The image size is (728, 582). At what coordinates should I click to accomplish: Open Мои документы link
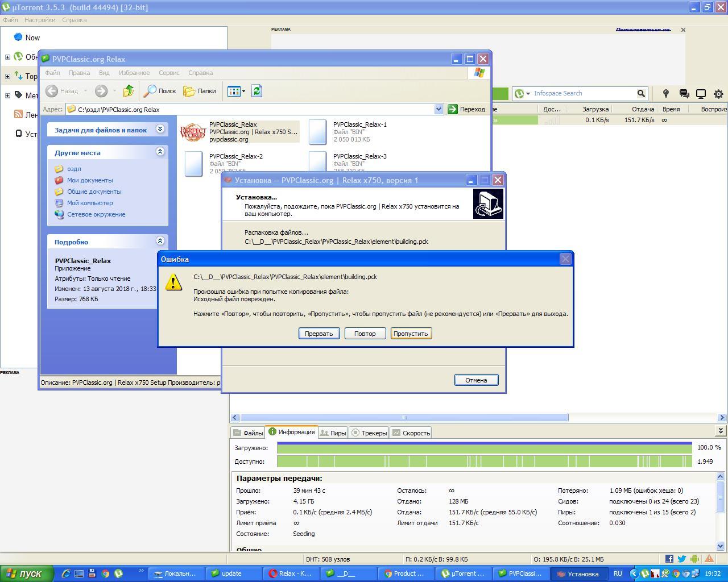click(90, 180)
